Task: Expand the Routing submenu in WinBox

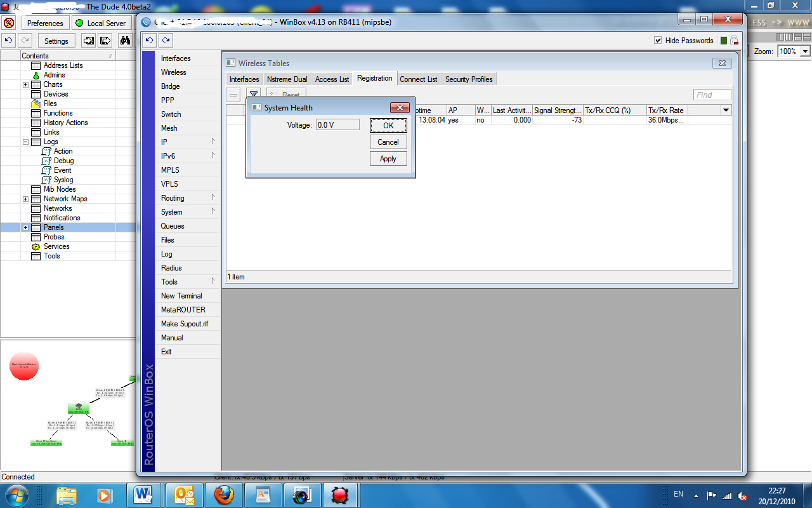Action: 188,198
